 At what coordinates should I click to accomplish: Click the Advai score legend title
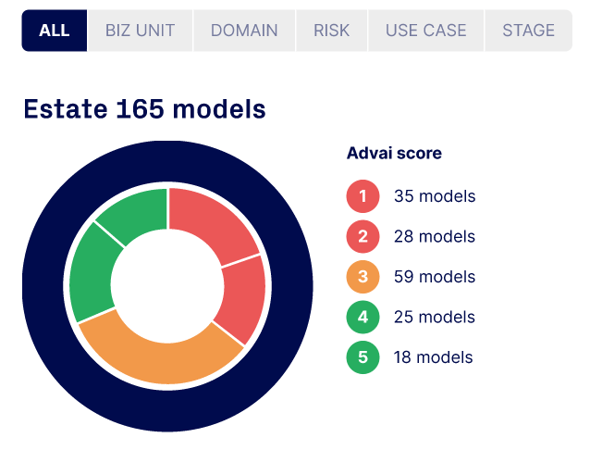pos(394,153)
